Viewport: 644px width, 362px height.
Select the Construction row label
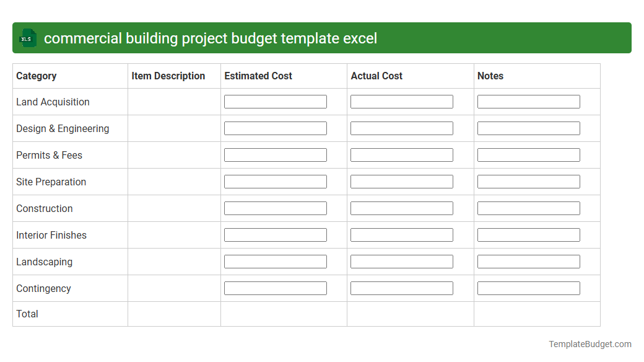(45, 208)
